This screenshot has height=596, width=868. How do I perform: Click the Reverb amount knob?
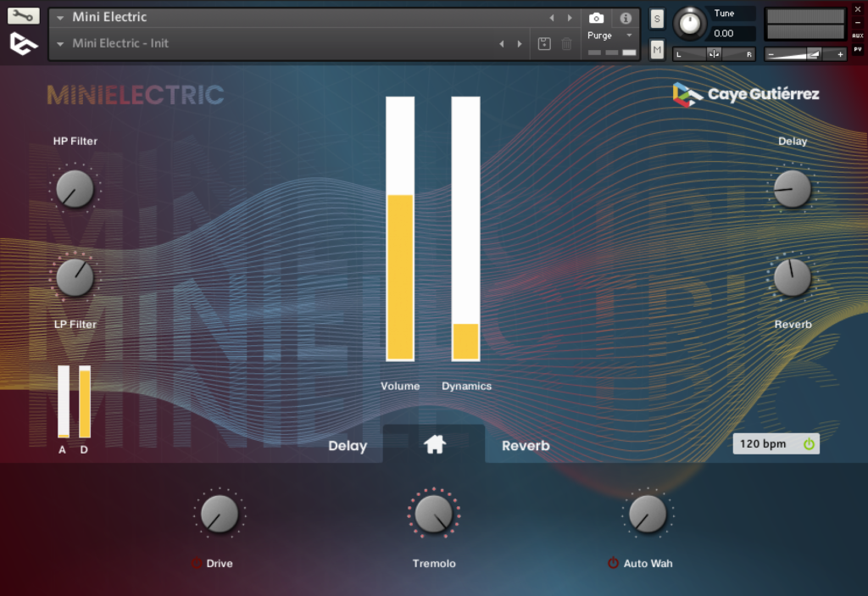(793, 277)
